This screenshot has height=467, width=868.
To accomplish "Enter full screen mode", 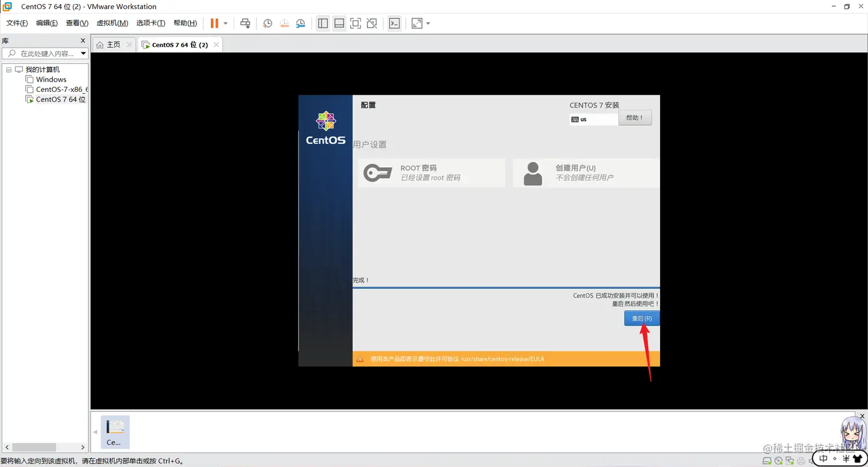I will tap(355, 23).
